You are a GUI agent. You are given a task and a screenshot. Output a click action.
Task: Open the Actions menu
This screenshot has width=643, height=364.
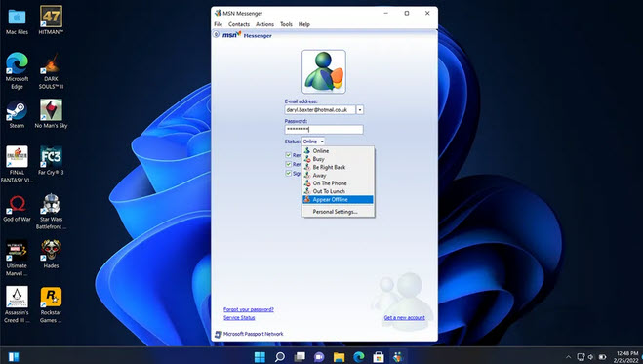click(264, 24)
